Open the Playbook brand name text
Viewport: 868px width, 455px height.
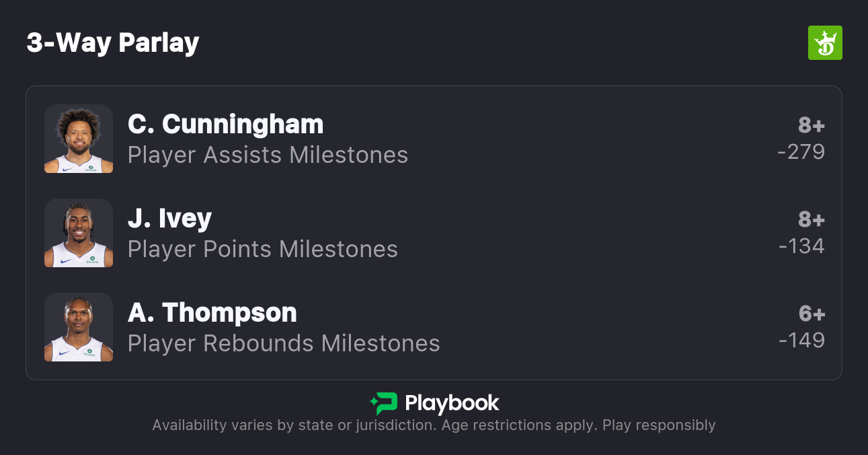[452, 403]
